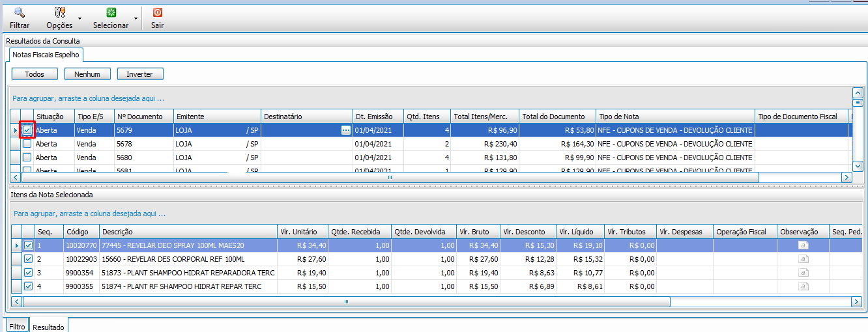Sort by Tipo E/S column header
Image resolution: width=868 pixels, height=332 pixels.
tap(94, 117)
